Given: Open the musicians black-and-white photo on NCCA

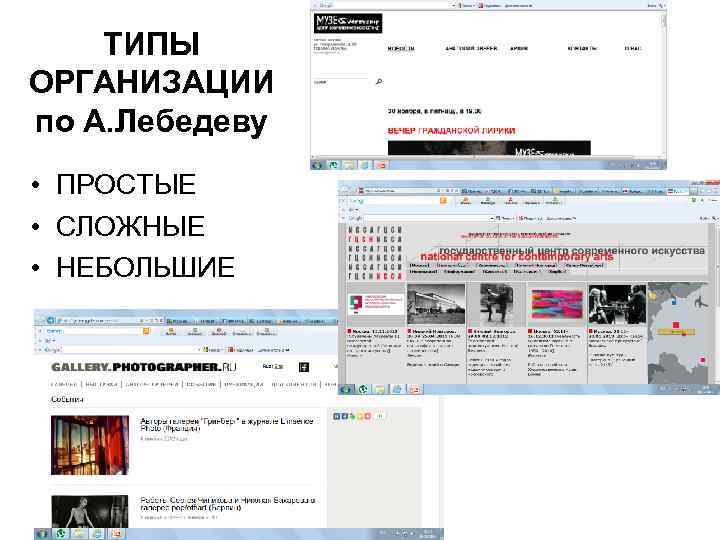Looking at the screenshot, I should pos(617,304).
